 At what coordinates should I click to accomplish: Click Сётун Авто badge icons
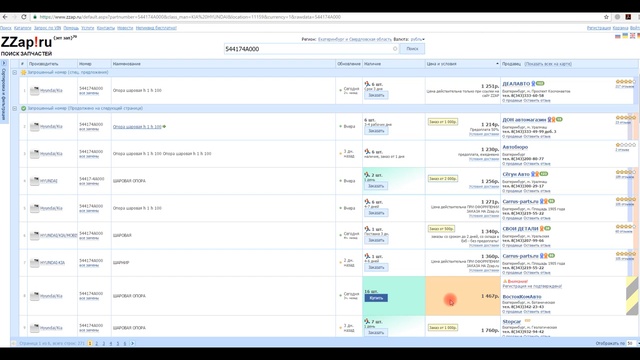(x=539, y=174)
